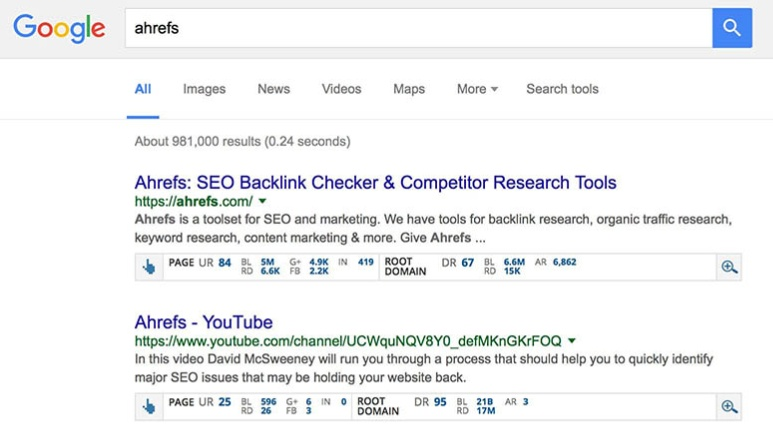The width and height of the screenshot is (773, 443).
Task: Click the 6,862 Ahrefs Rank value
Action: point(564,262)
